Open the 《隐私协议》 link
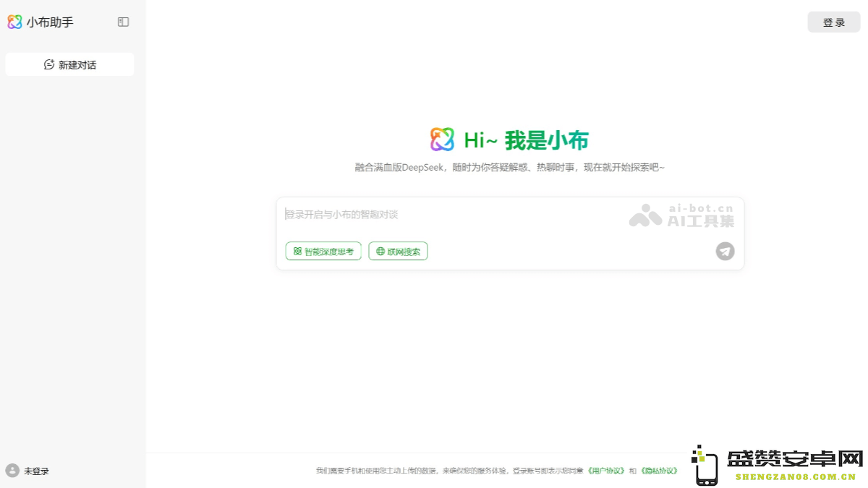The image size is (868, 488). tap(659, 471)
